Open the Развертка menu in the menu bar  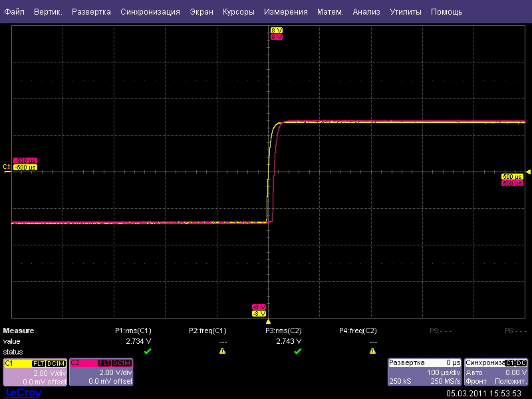tap(91, 12)
